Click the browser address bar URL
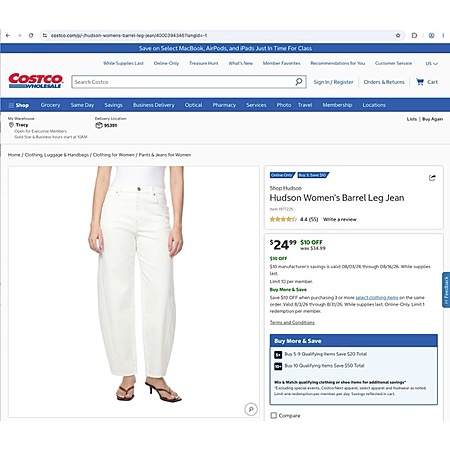 point(129,35)
